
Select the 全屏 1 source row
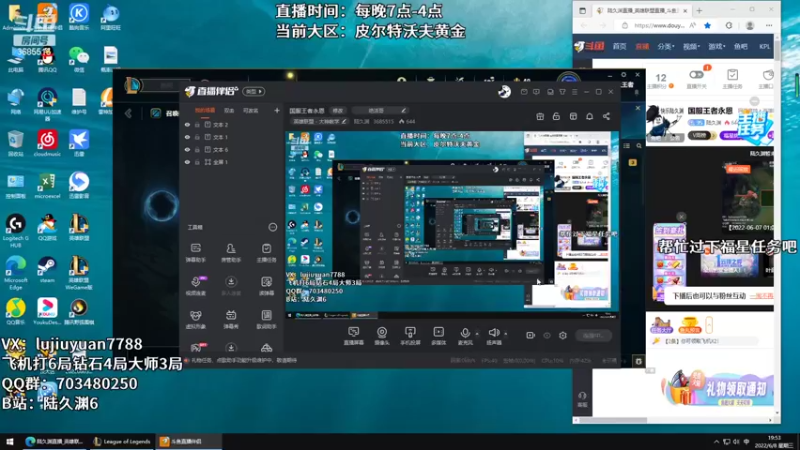(x=232, y=162)
